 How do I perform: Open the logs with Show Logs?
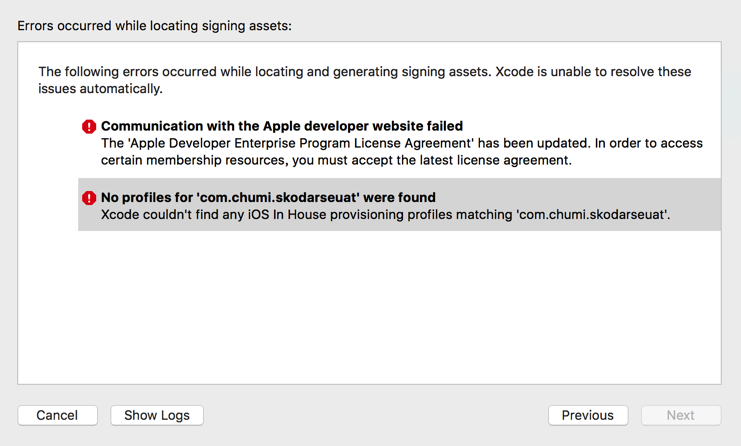click(x=157, y=415)
